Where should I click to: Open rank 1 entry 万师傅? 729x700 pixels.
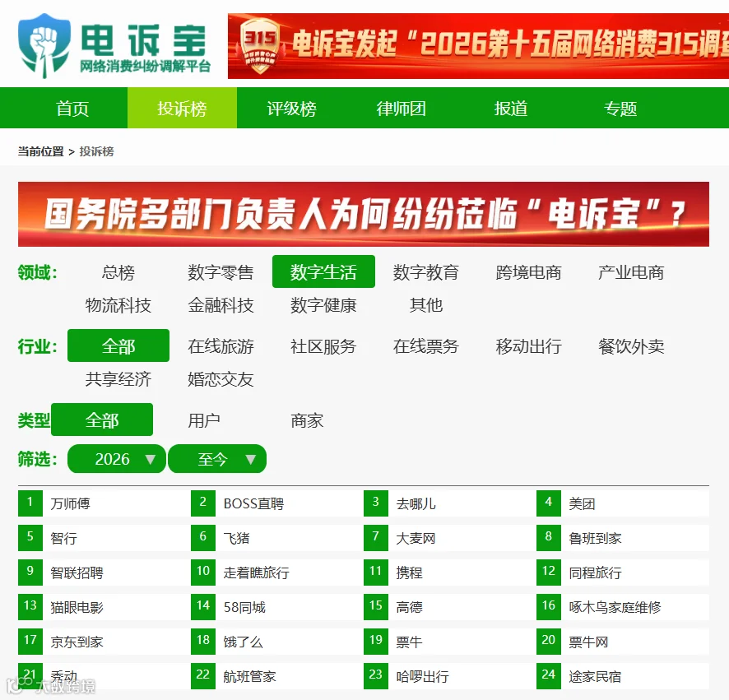click(x=70, y=503)
